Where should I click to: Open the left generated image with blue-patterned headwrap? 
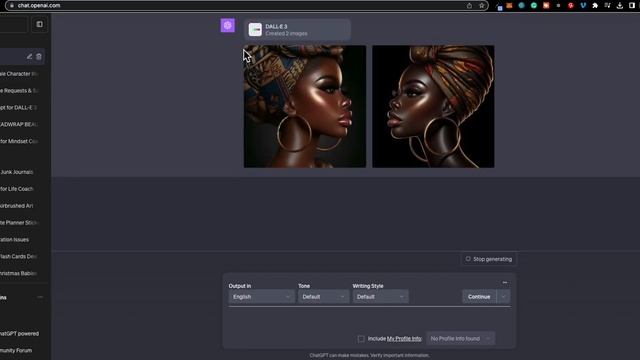(x=305, y=107)
